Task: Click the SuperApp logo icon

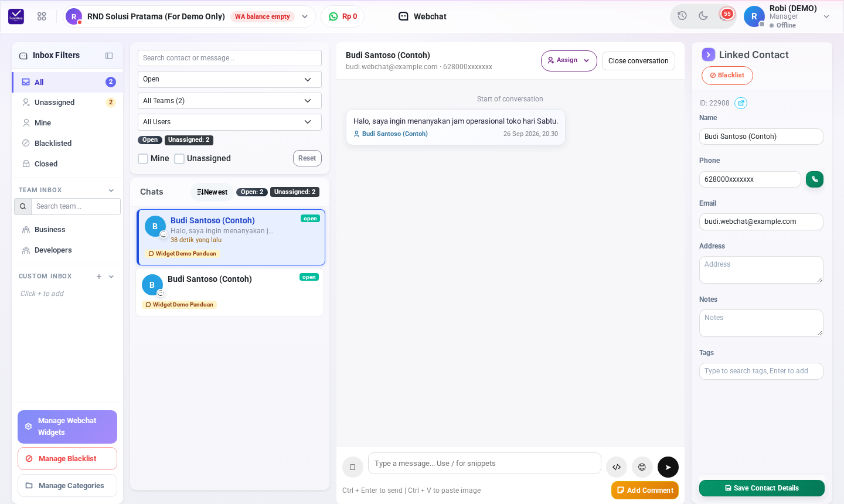Action: 16,16
